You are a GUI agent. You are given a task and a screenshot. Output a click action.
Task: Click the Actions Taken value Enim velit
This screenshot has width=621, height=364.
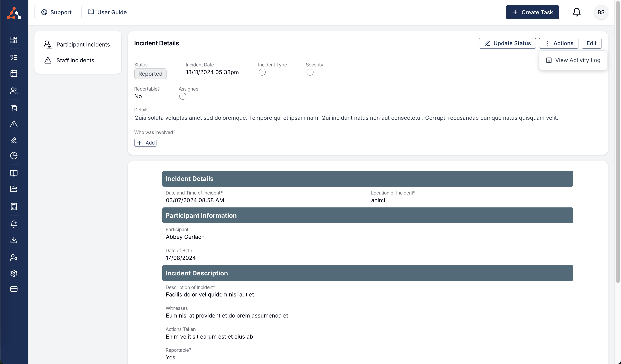coord(210,337)
